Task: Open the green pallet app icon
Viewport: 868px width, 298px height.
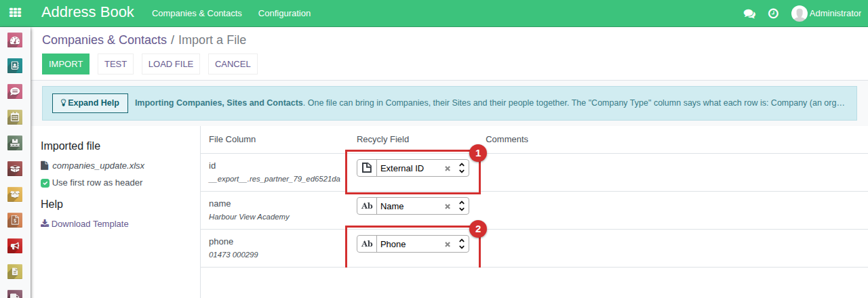Action: (15, 143)
